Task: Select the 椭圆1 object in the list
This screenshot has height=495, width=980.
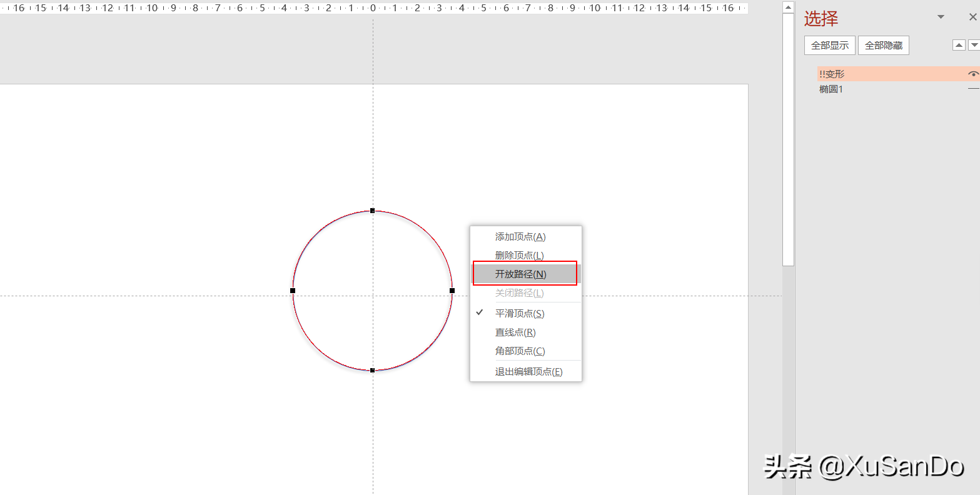Action: (898, 89)
